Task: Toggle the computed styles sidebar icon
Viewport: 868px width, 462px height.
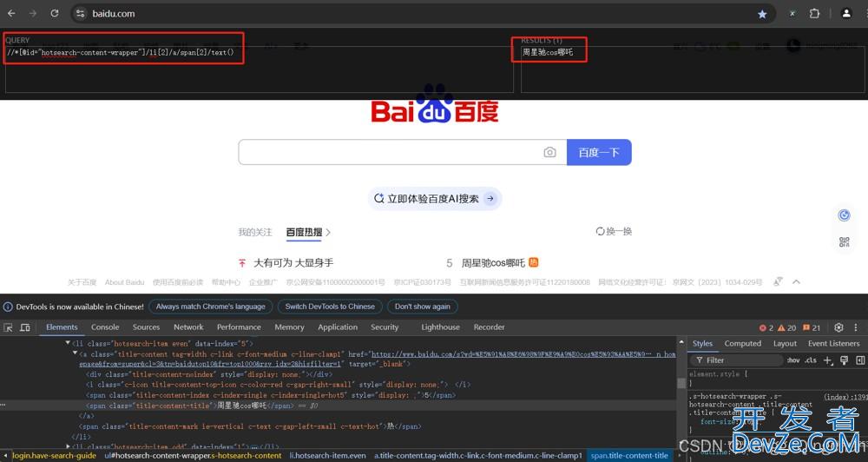Action: click(x=860, y=360)
